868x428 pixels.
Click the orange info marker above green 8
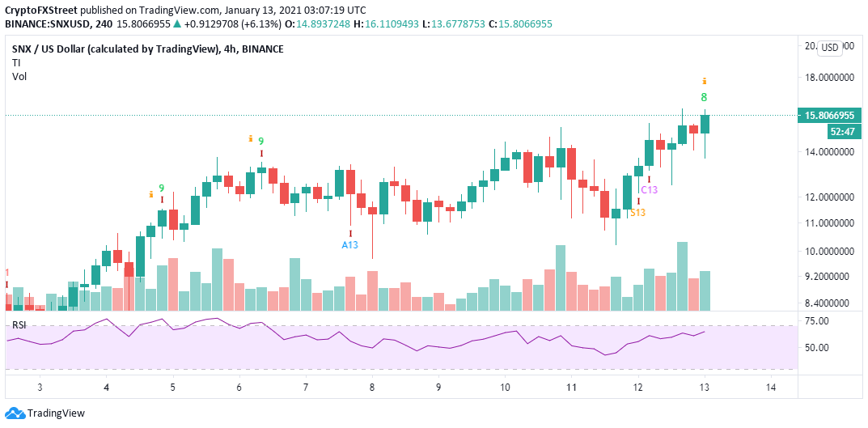704,81
